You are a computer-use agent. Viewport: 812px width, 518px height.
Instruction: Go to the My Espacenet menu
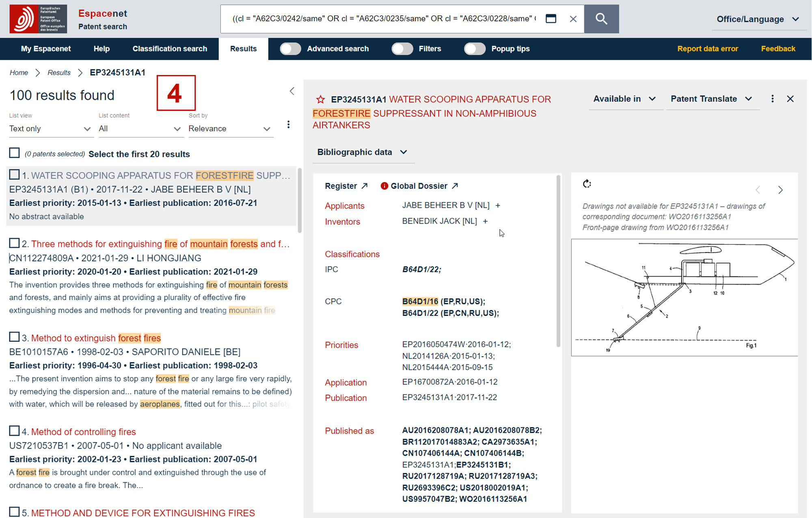pos(46,49)
